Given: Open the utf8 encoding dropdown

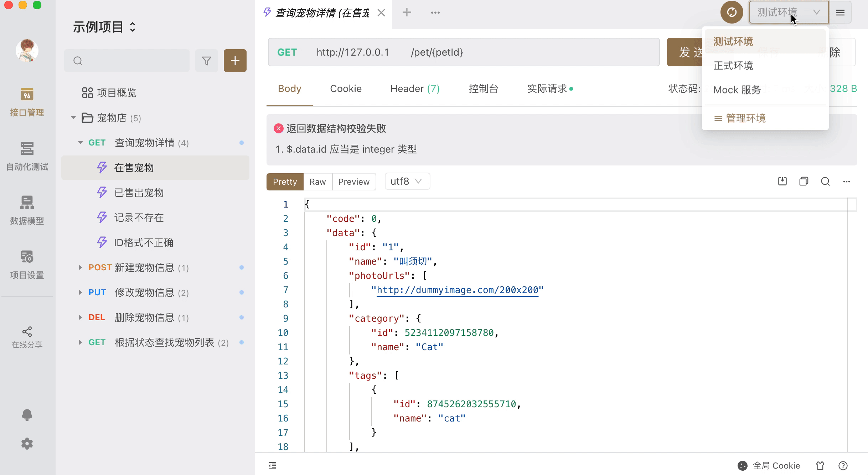Looking at the screenshot, I should pos(407,182).
